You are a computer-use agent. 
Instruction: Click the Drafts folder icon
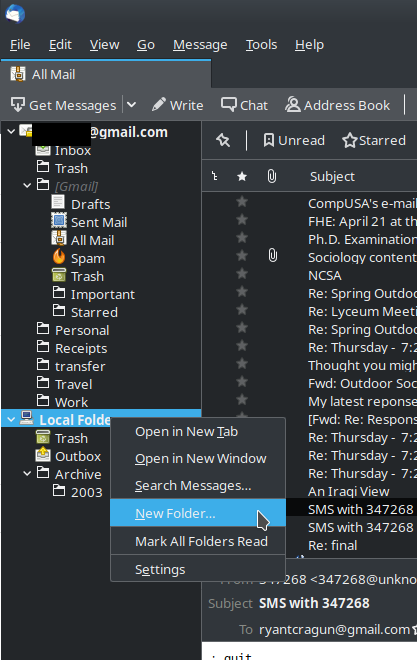pos(58,202)
